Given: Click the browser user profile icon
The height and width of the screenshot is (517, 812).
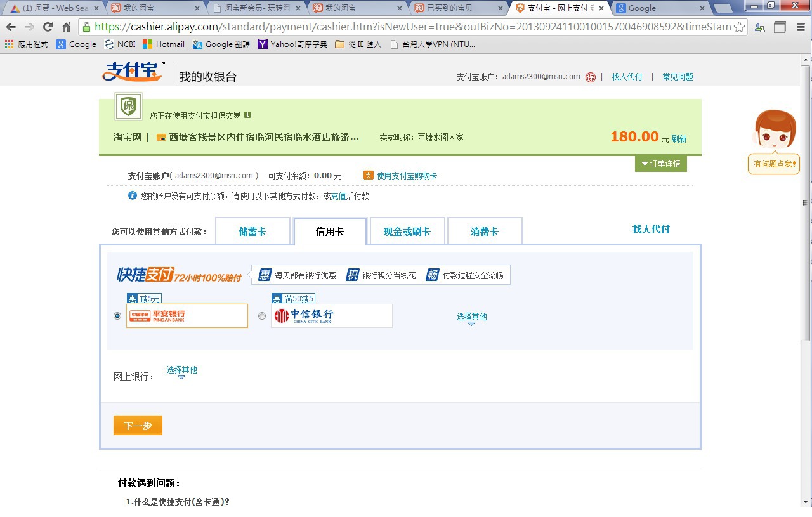Looking at the screenshot, I should pos(759,27).
